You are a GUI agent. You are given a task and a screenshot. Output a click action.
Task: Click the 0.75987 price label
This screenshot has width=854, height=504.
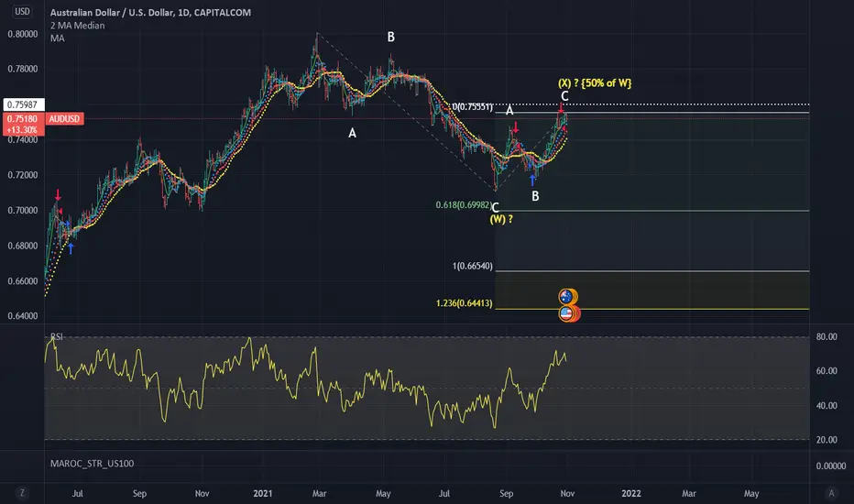[x=22, y=104]
